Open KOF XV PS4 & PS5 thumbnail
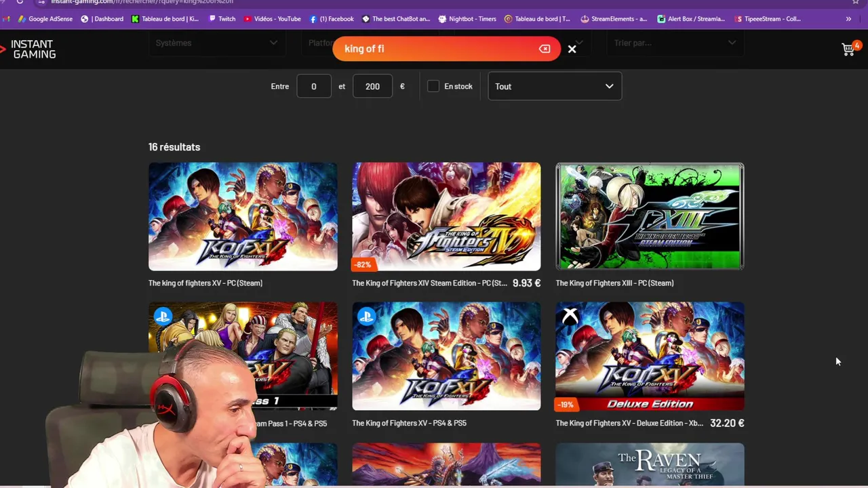Image resolution: width=868 pixels, height=488 pixels. click(x=446, y=356)
